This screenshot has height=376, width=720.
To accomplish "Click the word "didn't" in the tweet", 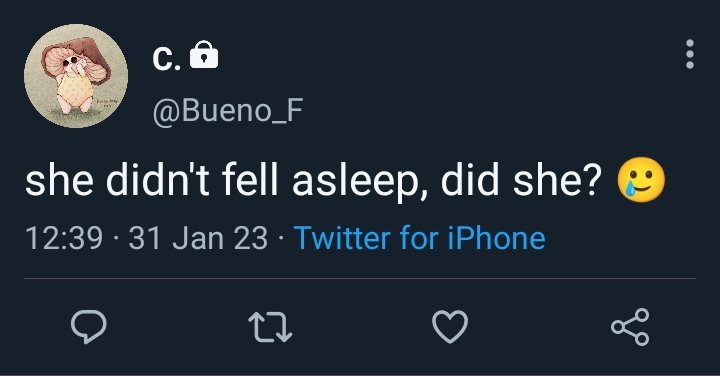I will [158, 180].
